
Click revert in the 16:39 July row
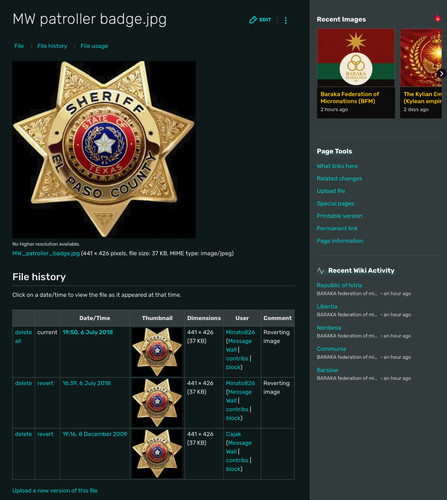coord(45,383)
